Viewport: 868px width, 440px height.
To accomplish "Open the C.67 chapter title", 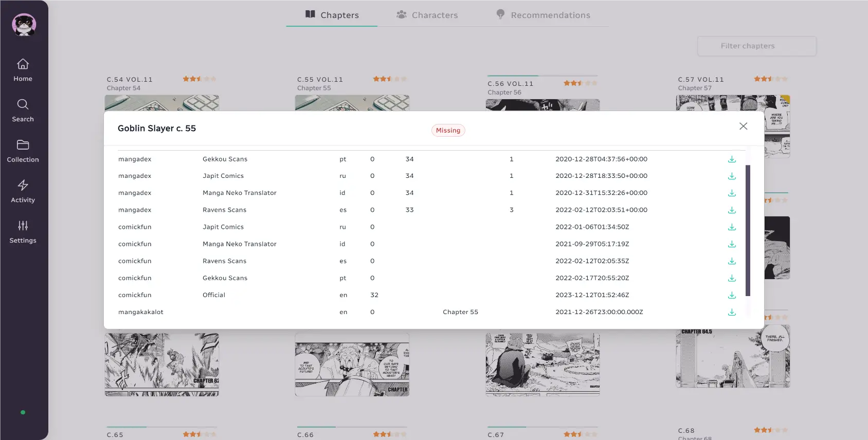I will [496, 435].
